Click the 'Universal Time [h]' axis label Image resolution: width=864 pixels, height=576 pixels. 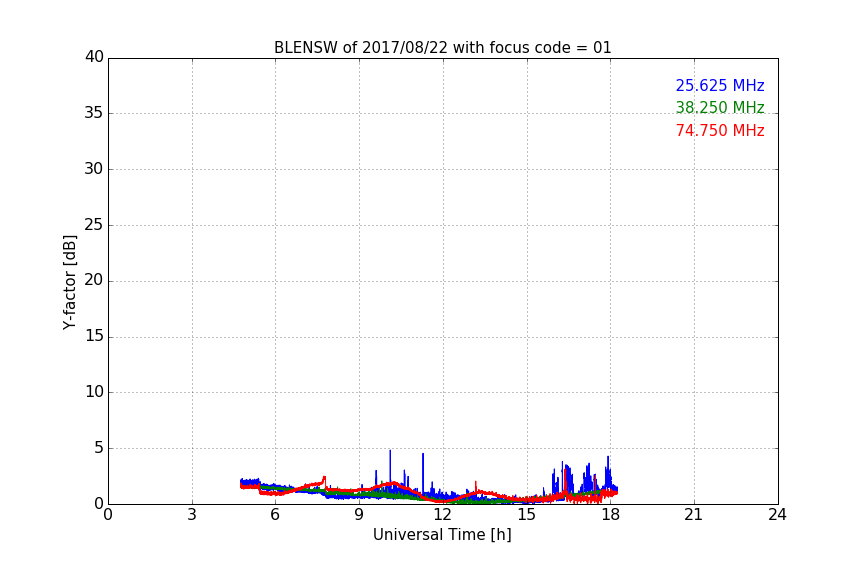pos(442,535)
